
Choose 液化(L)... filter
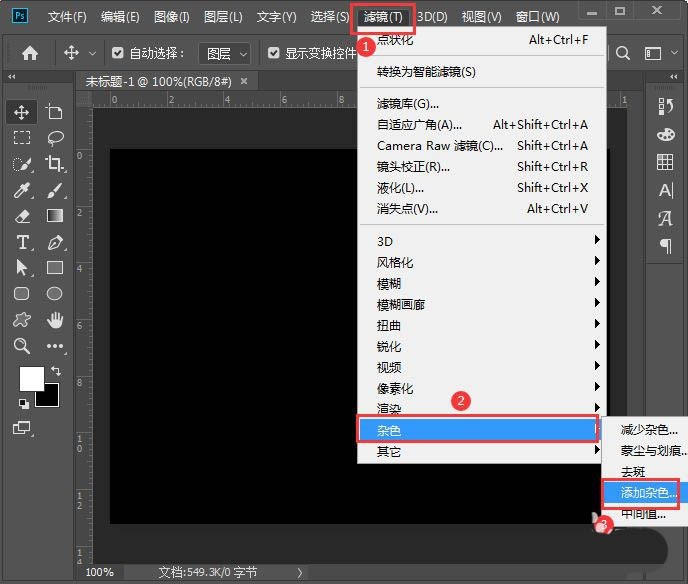click(x=481, y=187)
